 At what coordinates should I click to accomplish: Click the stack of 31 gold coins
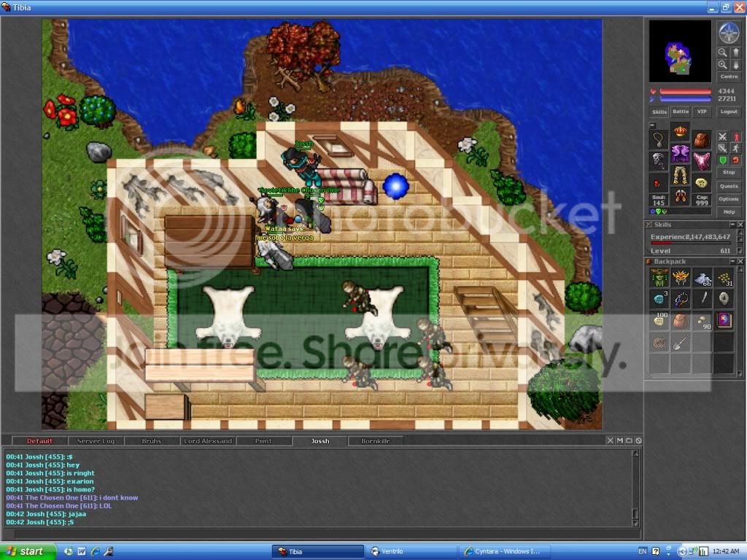coord(724,278)
